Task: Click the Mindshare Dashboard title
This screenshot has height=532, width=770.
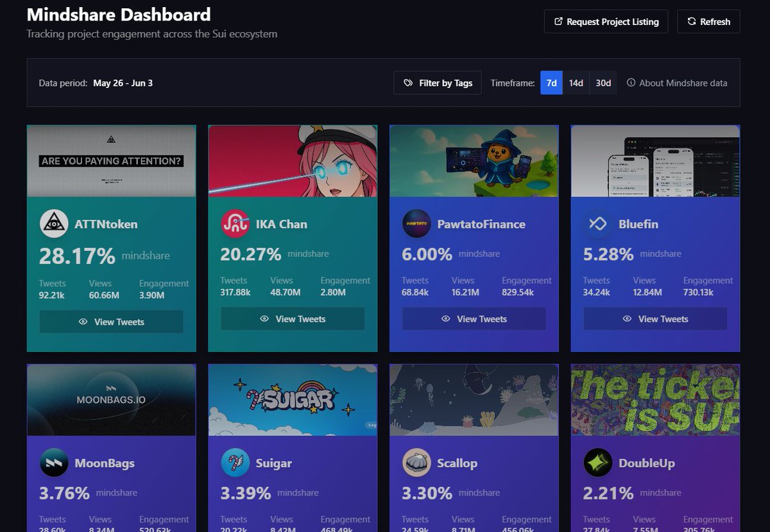Action: [119, 14]
